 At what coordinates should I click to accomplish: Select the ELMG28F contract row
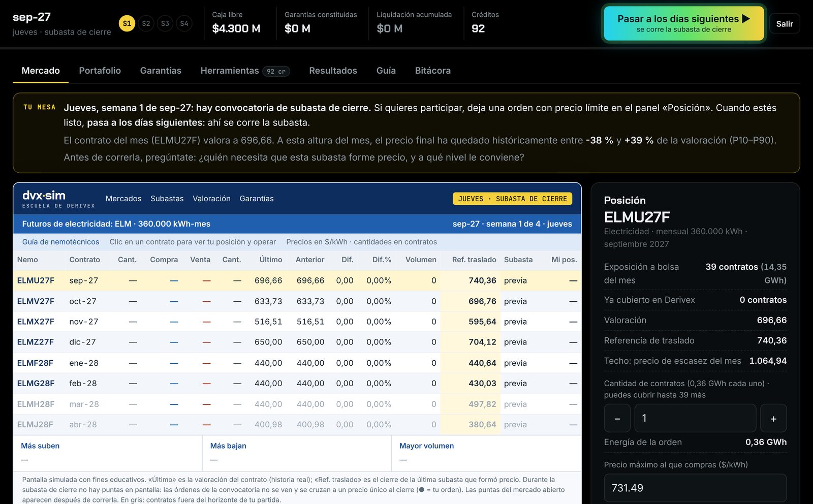297,383
